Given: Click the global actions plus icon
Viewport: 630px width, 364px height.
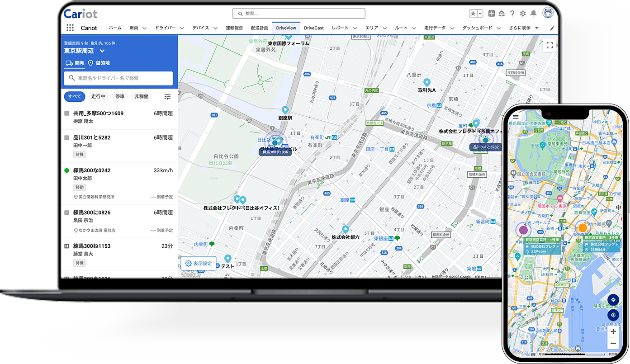Looking at the screenshot, I should click(x=492, y=14).
